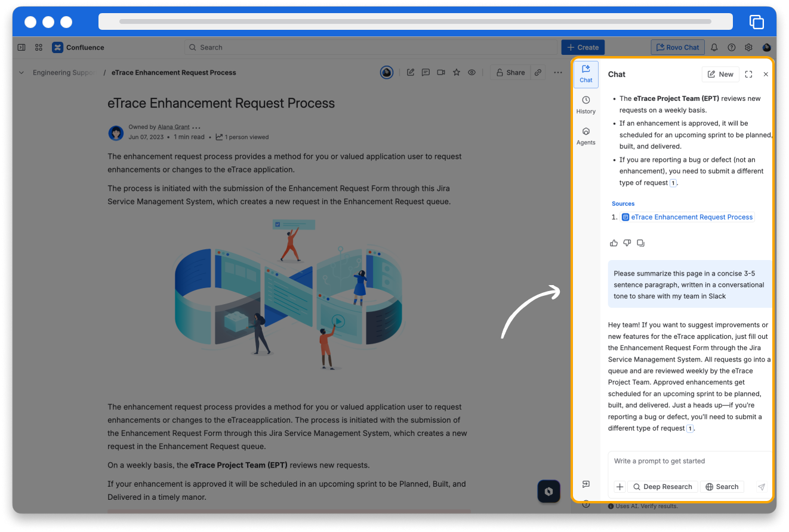
Task: Enable Deep Research mode
Action: click(x=662, y=487)
